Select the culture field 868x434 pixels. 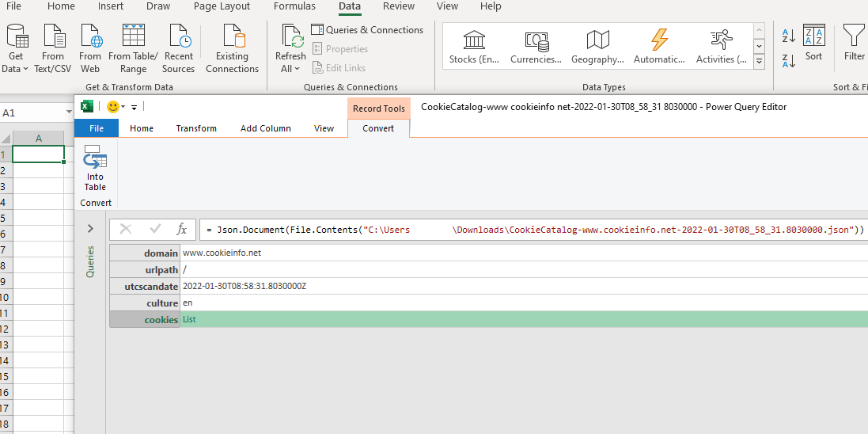[x=145, y=303]
